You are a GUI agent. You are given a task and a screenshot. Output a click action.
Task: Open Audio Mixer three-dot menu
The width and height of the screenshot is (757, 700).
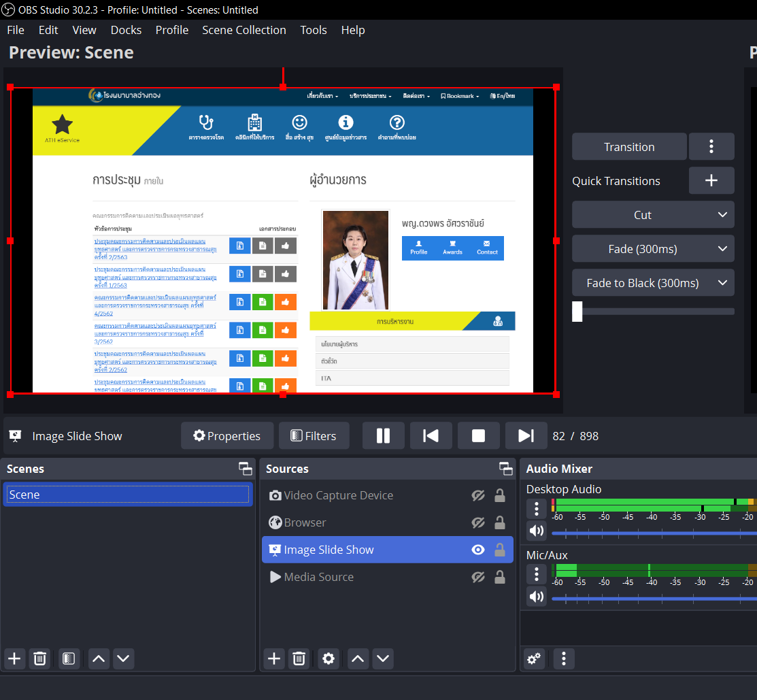(x=563, y=659)
